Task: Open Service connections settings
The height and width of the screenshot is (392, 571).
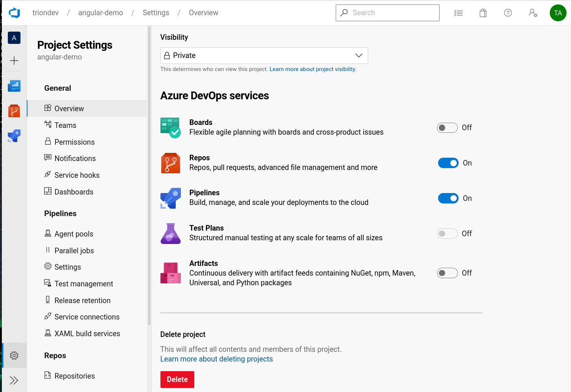Action: click(87, 317)
